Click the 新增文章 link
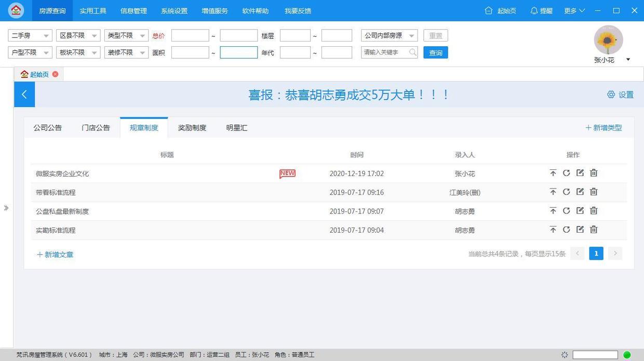 coord(55,255)
